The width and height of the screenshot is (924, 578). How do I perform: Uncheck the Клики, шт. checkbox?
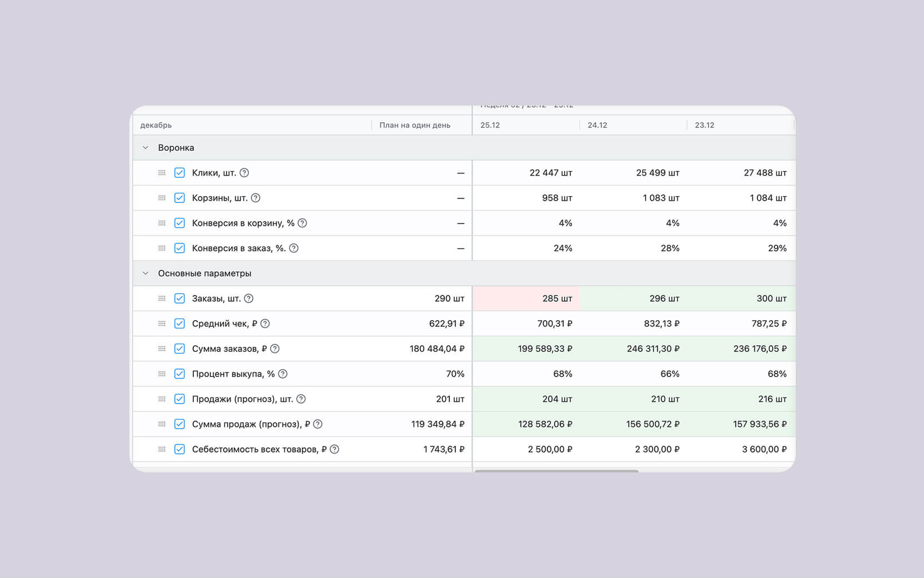(x=179, y=173)
